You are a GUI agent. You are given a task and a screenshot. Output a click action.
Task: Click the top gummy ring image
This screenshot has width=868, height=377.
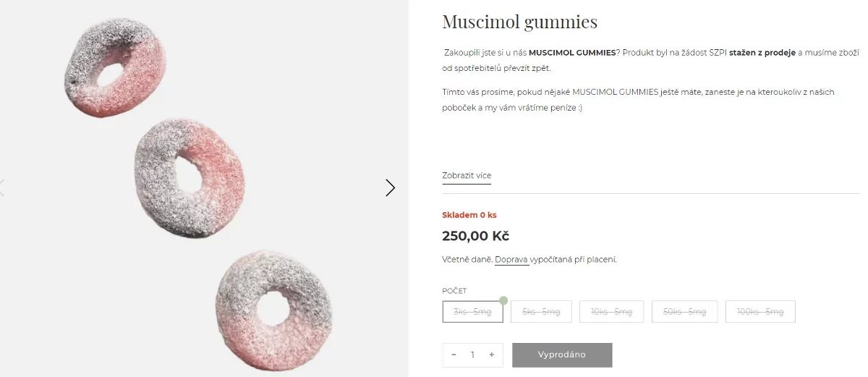[x=110, y=67]
